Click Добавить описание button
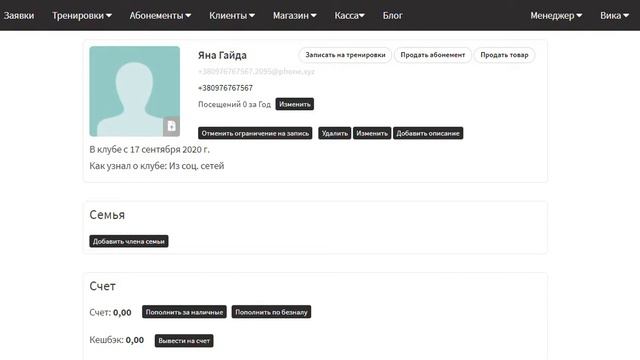 [428, 133]
